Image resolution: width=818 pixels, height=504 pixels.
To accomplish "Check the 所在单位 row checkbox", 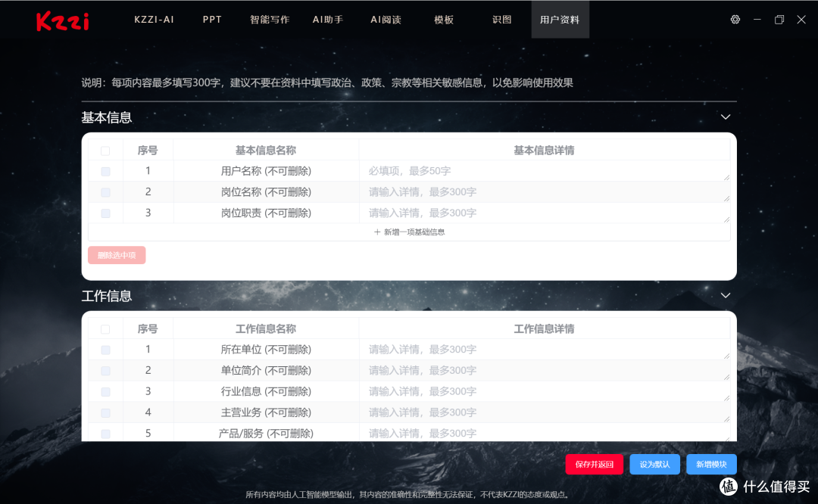I will pos(105,350).
